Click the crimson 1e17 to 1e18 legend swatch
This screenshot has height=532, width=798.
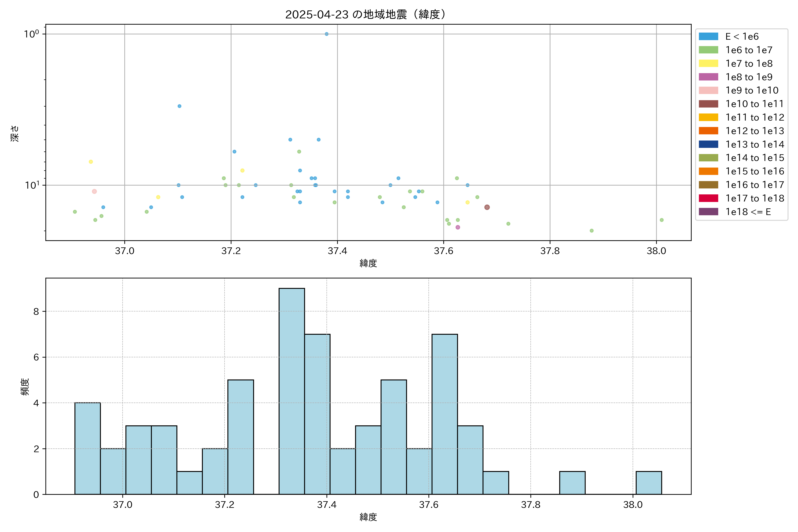coord(708,198)
